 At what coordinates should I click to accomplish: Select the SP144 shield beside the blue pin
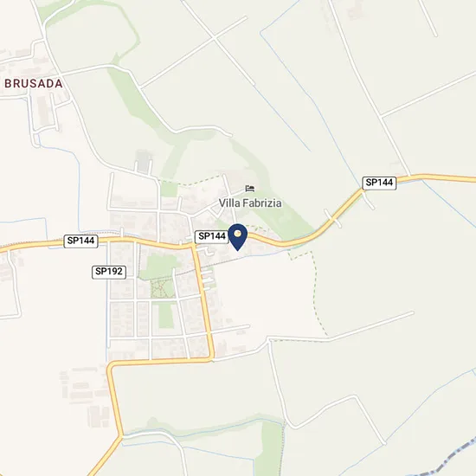pyautogui.click(x=211, y=236)
